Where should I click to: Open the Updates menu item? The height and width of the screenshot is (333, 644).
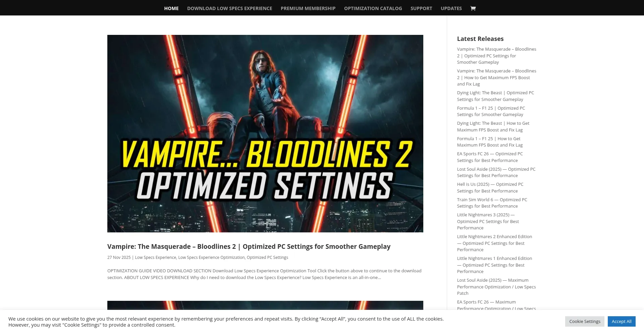point(451,8)
